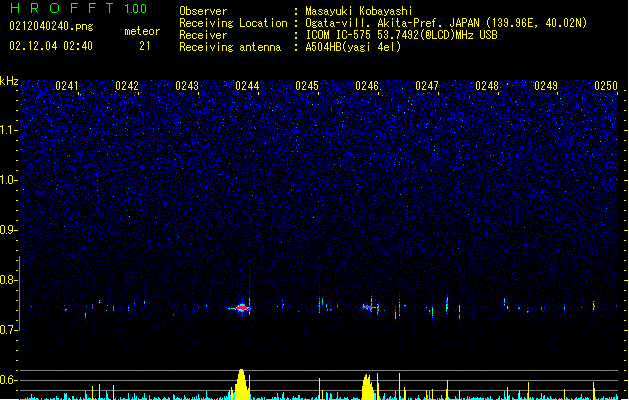Click the 0.6 kHz axis label
The image size is (629, 400).
click(x=9, y=380)
